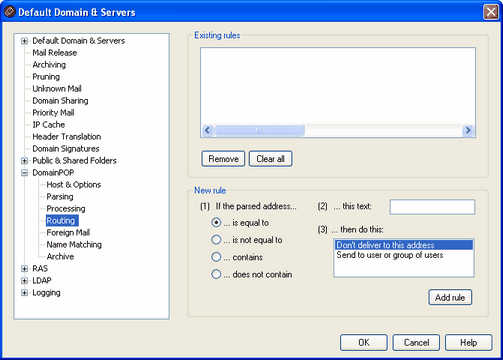503x360 pixels.
Task: Open Help for this dialog
Action: [x=469, y=343]
